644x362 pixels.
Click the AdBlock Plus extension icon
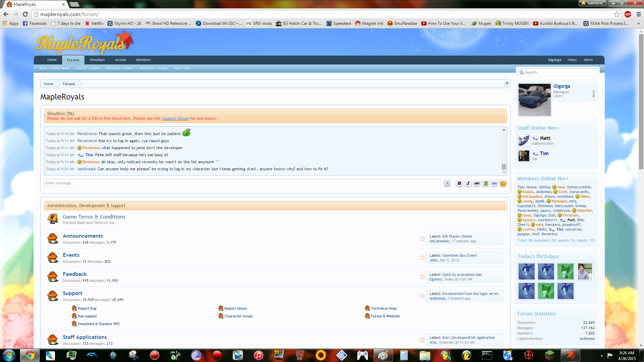(x=628, y=14)
